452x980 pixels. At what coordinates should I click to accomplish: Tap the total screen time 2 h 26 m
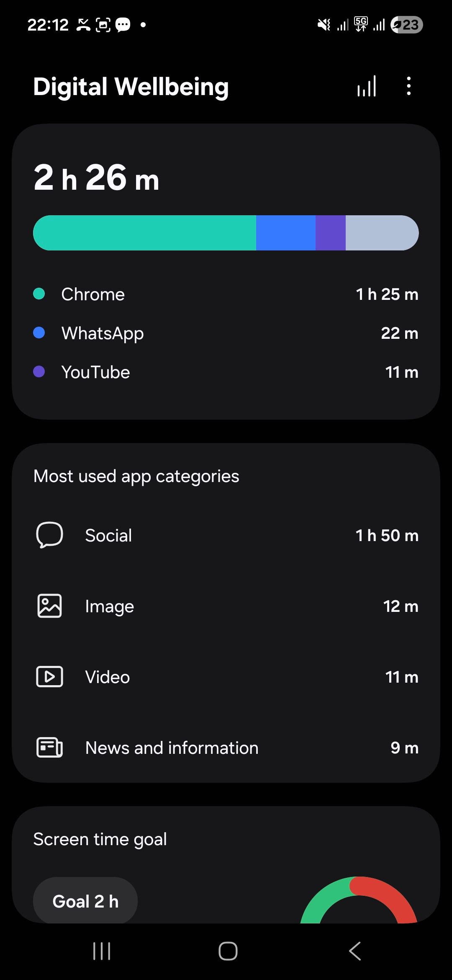(96, 178)
